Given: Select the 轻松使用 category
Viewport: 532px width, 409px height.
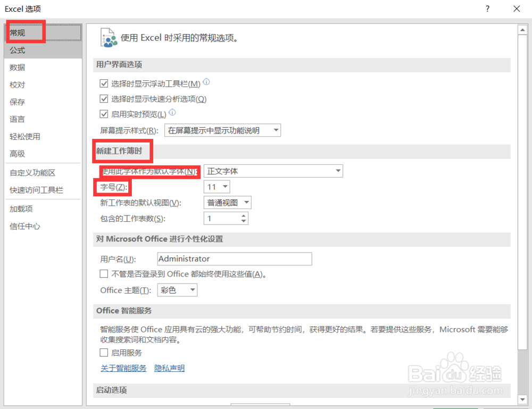Looking at the screenshot, I should pos(43,137).
